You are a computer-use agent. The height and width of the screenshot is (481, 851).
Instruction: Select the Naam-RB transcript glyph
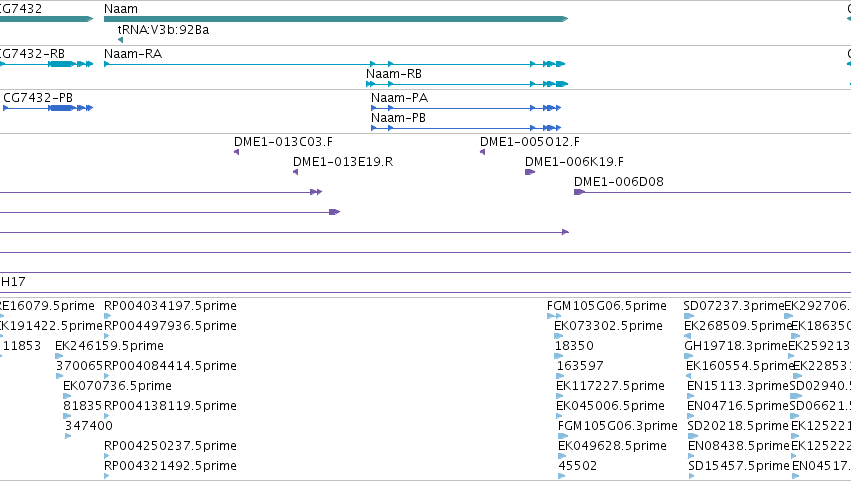pos(467,84)
